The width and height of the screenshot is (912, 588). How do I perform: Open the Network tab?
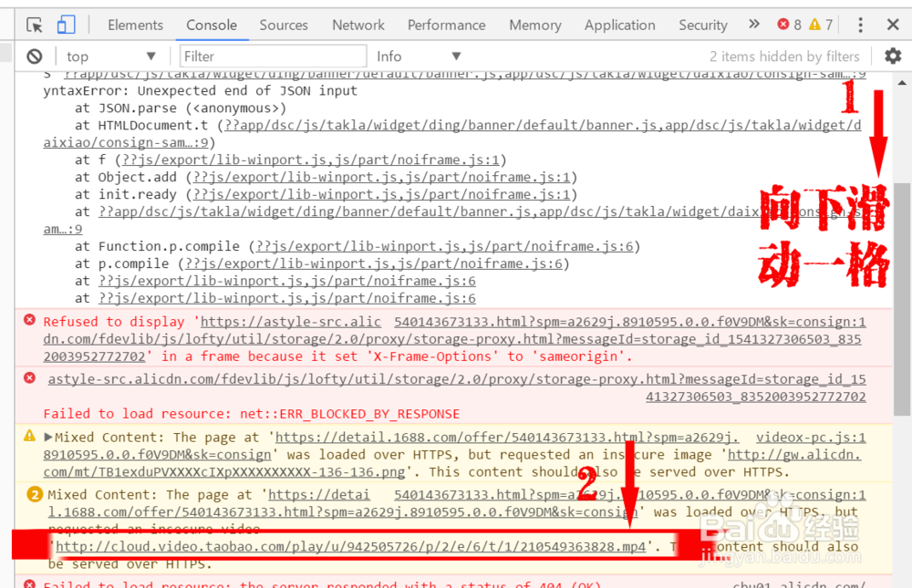click(358, 25)
